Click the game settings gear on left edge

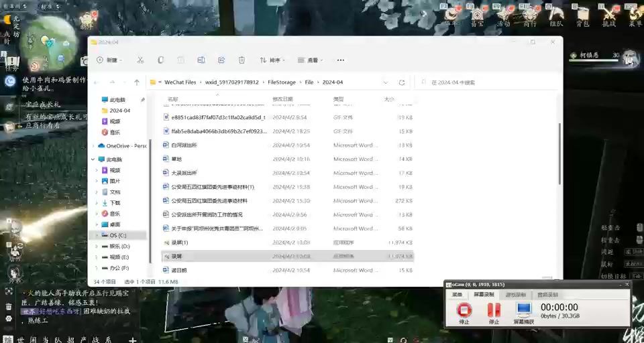click(9, 318)
